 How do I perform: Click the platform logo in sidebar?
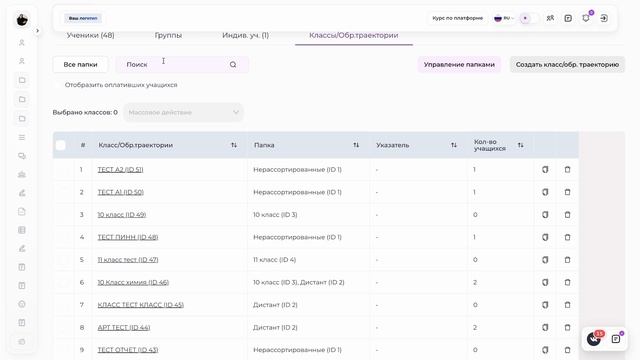22,19
